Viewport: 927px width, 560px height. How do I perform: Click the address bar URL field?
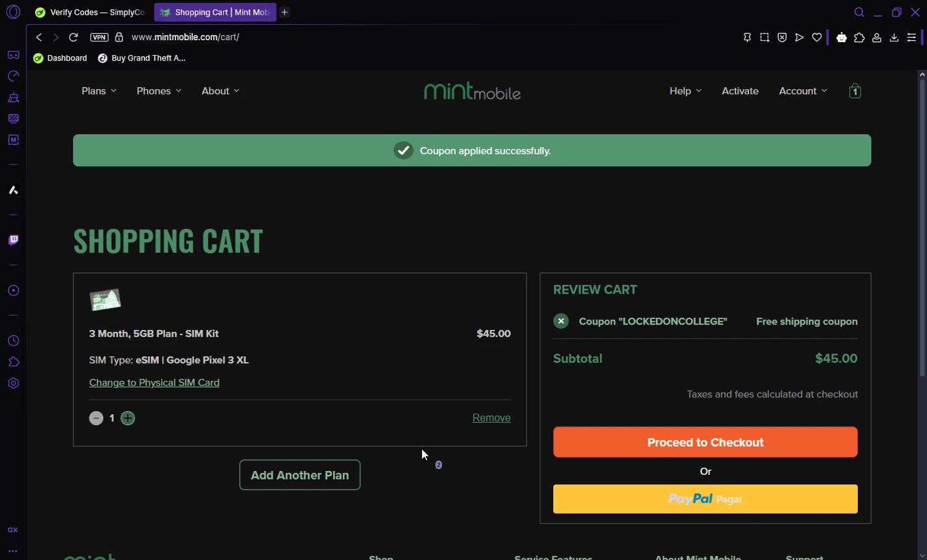185,37
